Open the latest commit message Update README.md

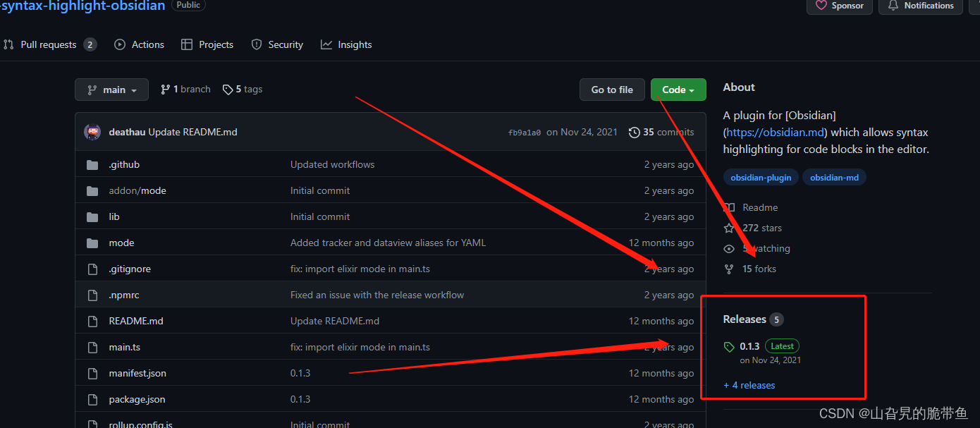pos(192,132)
